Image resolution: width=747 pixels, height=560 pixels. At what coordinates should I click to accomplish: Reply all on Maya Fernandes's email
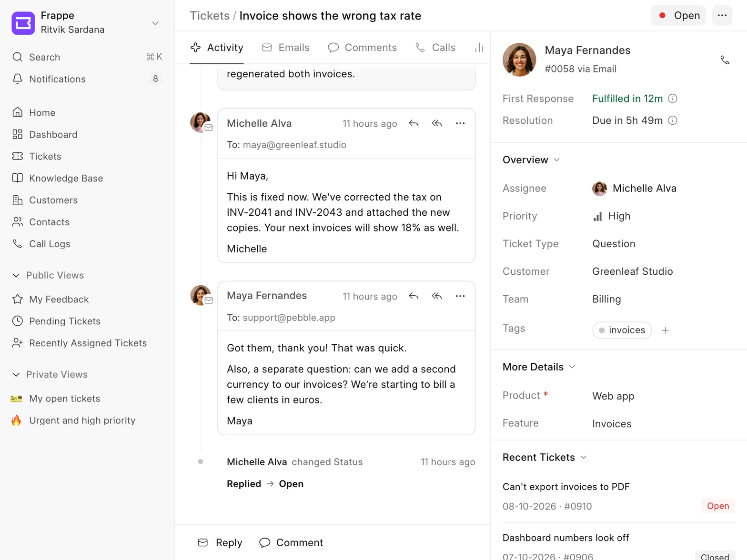(x=437, y=296)
